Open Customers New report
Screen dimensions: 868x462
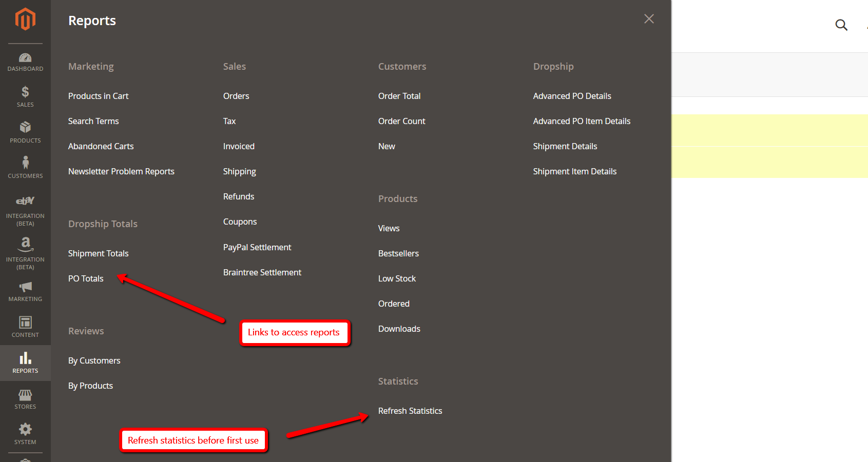pyautogui.click(x=387, y=146)
